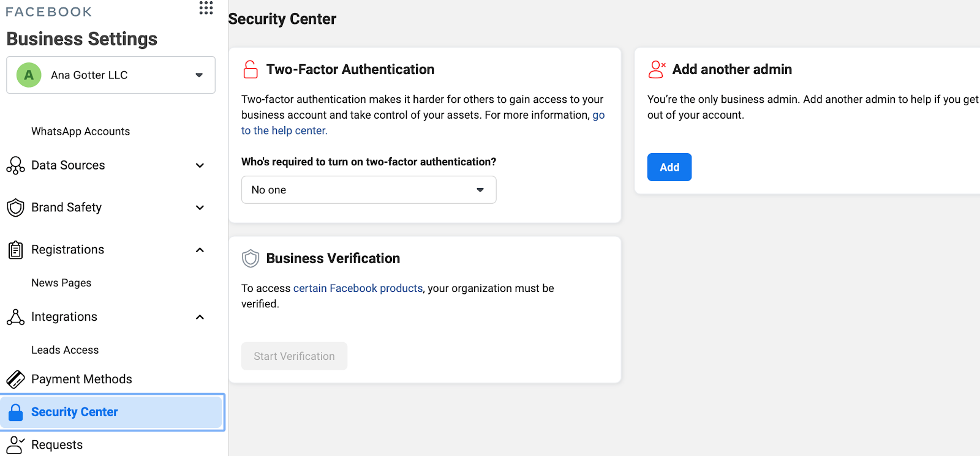The image size is (980, 456).
Task: Expand the Brand Safety section chevron
Action: (x=200, y=207)
